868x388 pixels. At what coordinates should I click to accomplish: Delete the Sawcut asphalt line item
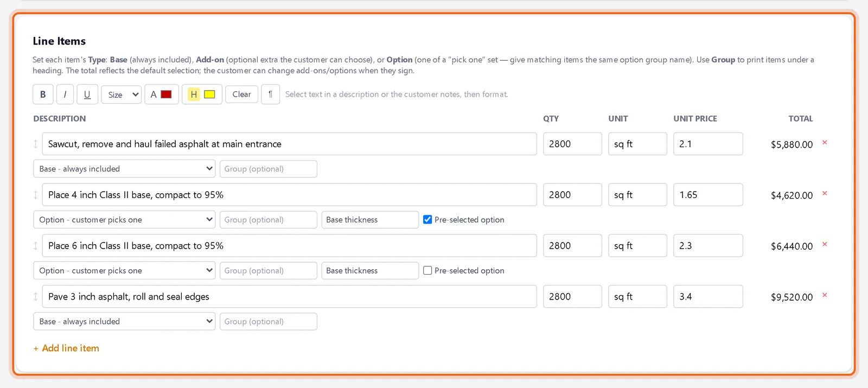click(825, 143)
